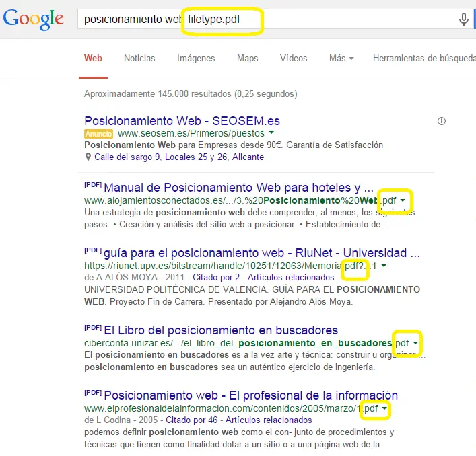
Task: Open Artículos relacionados under L Codina result
Action: coord(269,420)
